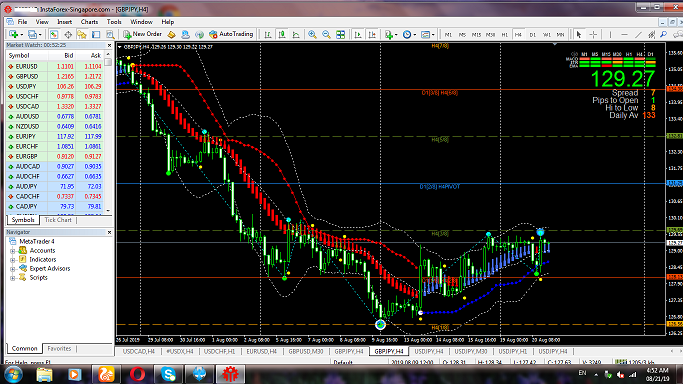Screen dimensions: 683x384
Task: Open a new chart window
Action: pyautogui.click(x=13, y=34)
